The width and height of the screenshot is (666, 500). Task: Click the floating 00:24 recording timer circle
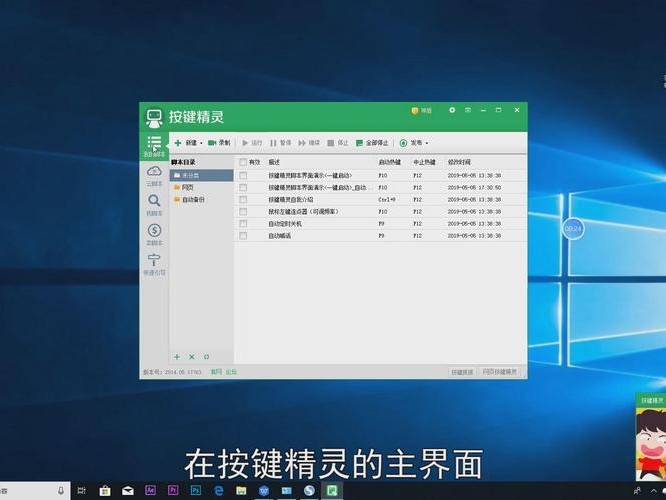[x=573, y=229]
